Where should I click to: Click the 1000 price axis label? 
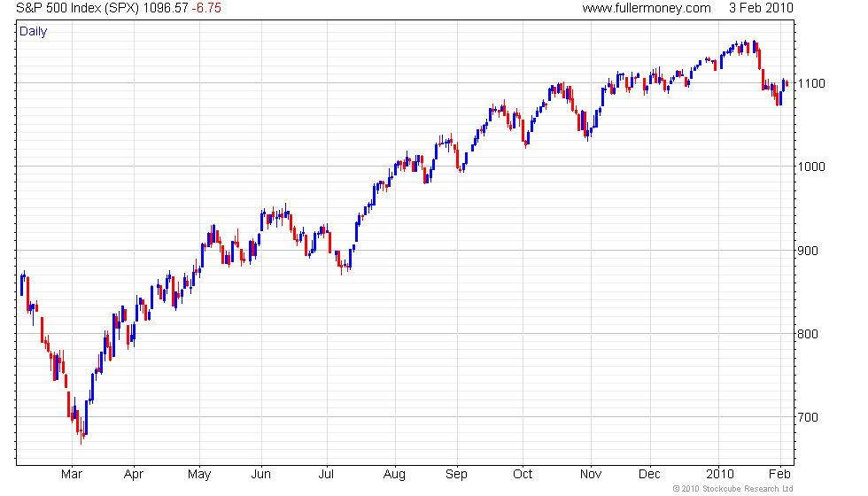click(811, 167)
